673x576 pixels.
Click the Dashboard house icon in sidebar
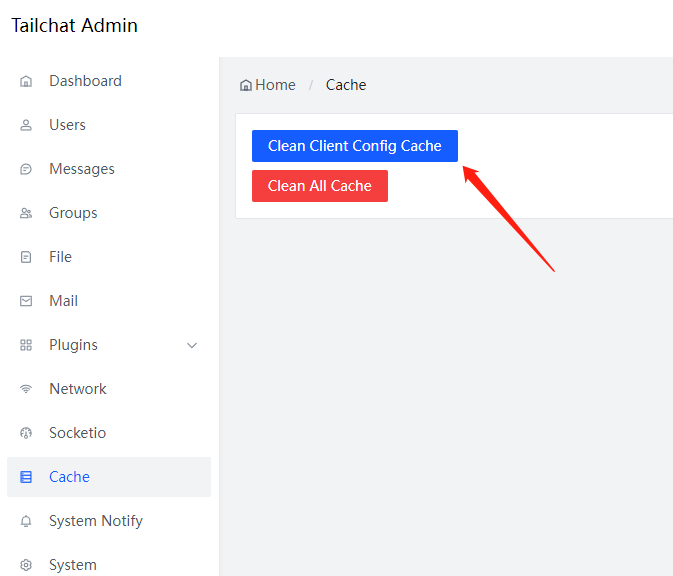coord(26,81)
